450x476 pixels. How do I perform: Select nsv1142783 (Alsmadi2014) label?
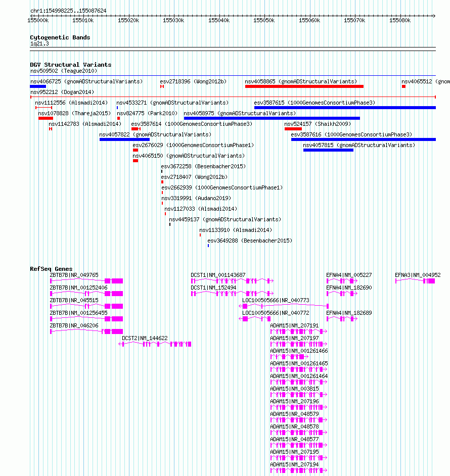(x=85, y=124)
